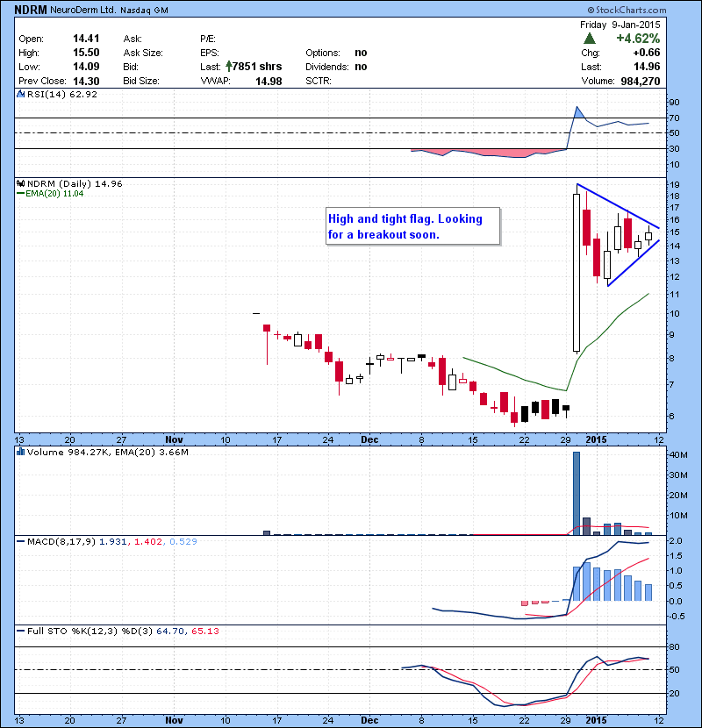702x728 pixels.
Task: Click the Ask Size: label
Action: [143, 53]
